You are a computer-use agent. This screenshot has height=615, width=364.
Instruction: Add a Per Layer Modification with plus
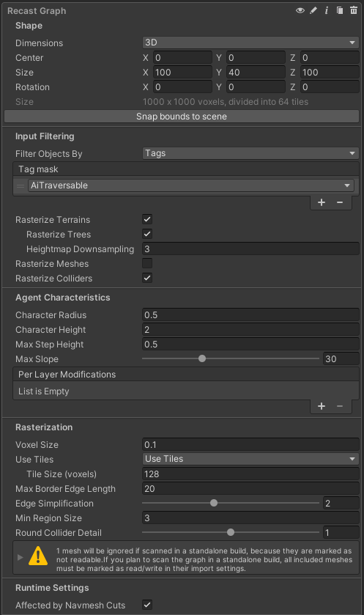[x=322, y=406]
